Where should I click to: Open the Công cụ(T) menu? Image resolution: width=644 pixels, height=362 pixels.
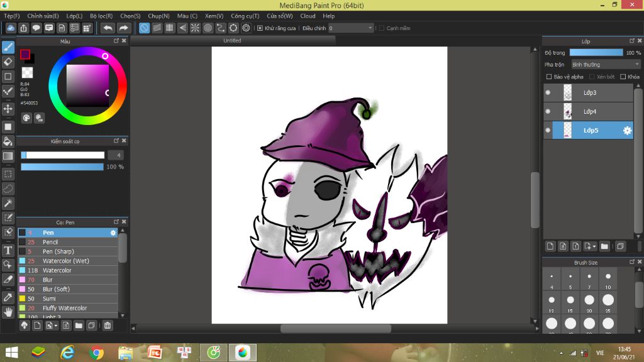click(245, 16)
